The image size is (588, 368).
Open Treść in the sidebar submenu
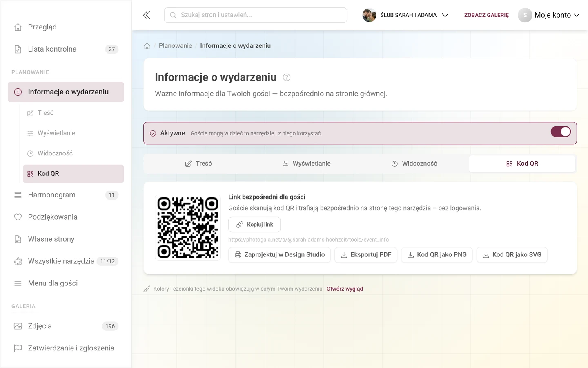73,113
